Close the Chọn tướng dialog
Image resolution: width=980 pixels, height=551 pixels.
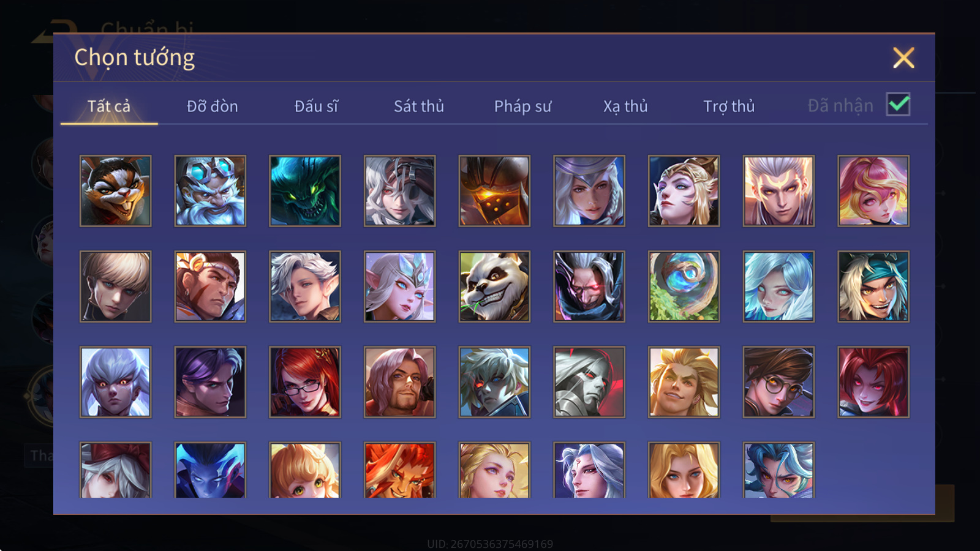(x=903, y=58)
